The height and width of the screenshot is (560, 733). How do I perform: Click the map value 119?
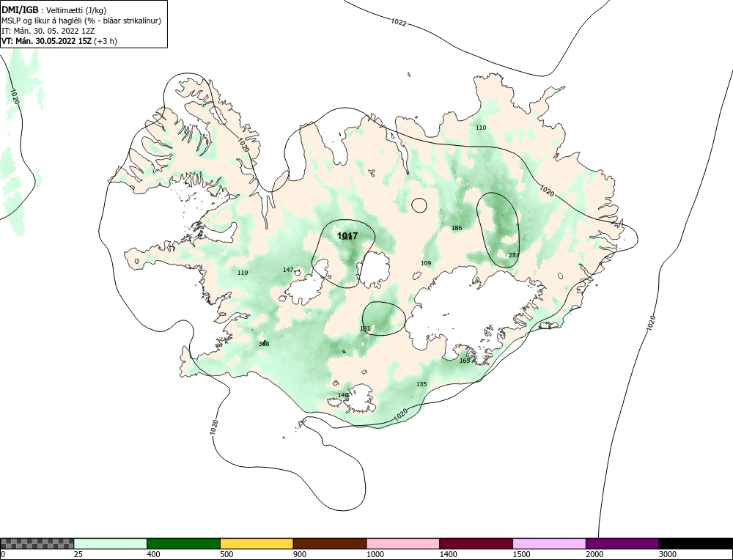click(243, 273)
